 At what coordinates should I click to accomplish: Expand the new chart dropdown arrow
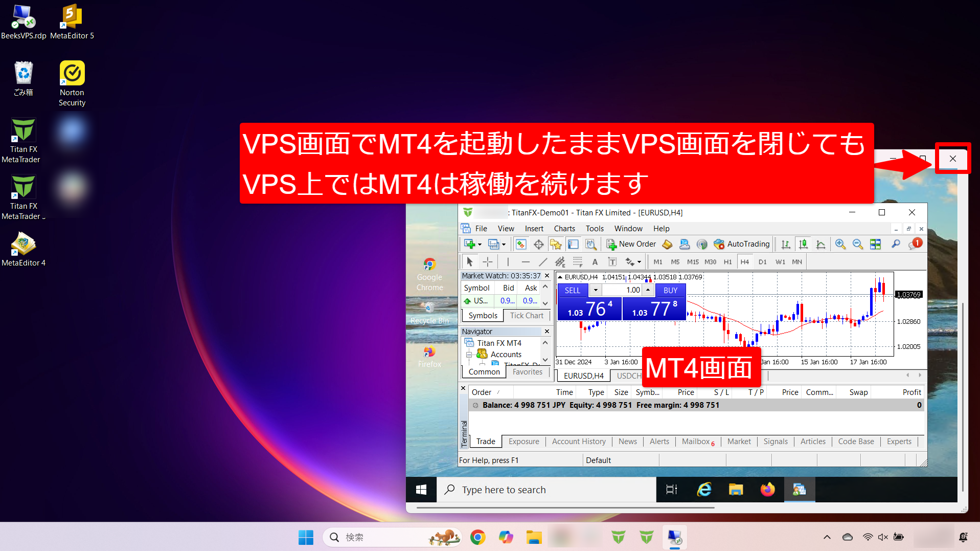pos(480,245)
